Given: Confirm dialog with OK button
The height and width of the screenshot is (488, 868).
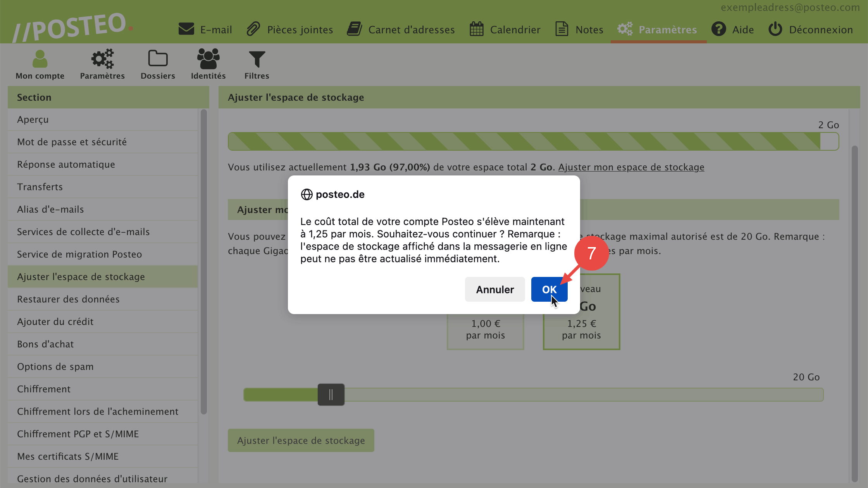Looking at the screenshot, I should [549, 289].
